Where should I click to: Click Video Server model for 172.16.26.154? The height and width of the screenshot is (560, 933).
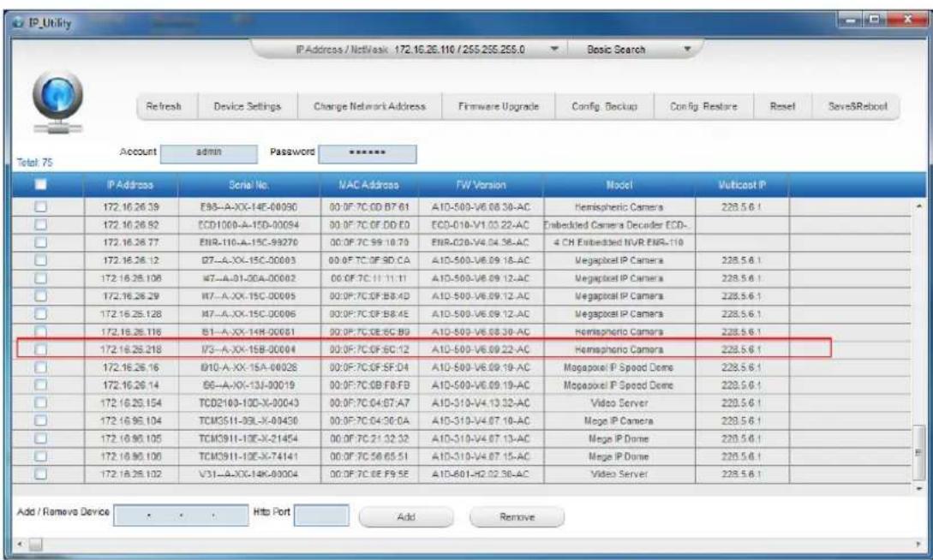[619, 403]
